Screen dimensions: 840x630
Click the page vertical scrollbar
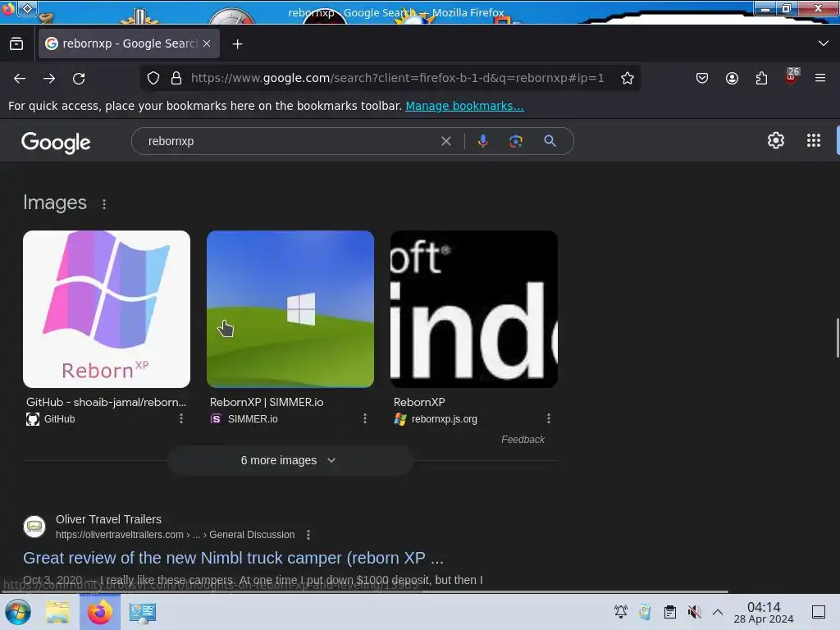[x=837, y=337]
